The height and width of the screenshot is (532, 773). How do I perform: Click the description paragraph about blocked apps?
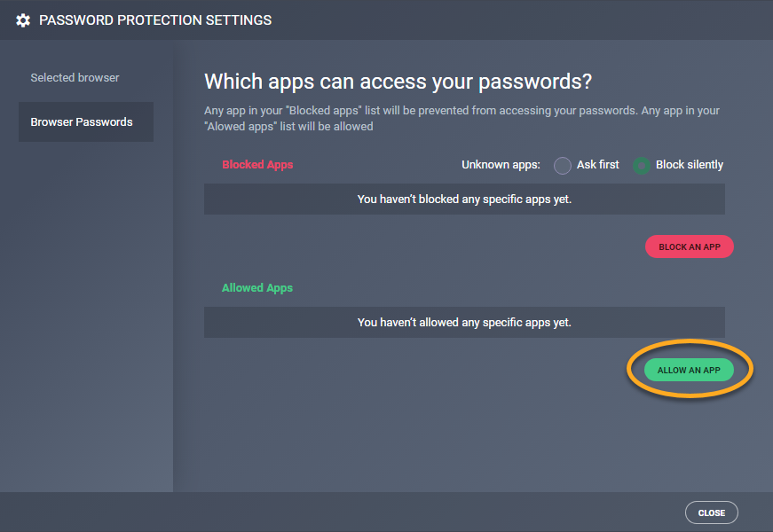(x=461, y=119)
